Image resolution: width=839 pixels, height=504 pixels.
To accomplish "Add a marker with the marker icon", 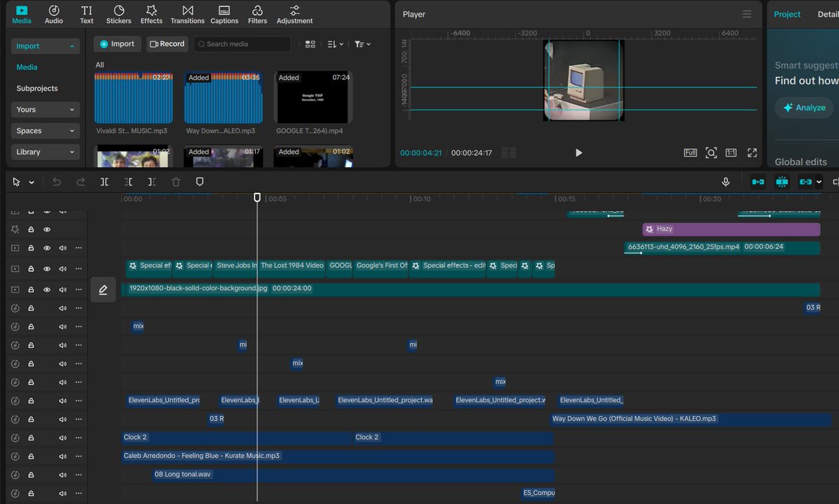I will tap(199, 182).
